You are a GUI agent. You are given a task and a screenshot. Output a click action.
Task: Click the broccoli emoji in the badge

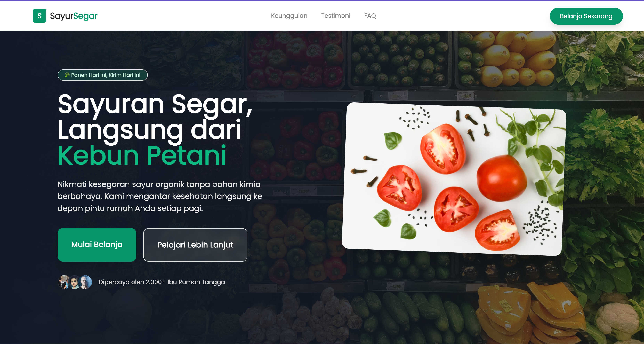[x=67, y=75]
